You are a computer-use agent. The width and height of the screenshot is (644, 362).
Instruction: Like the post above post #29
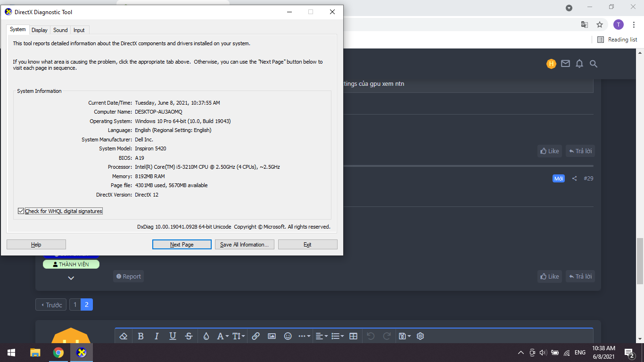tap(550, 151)
